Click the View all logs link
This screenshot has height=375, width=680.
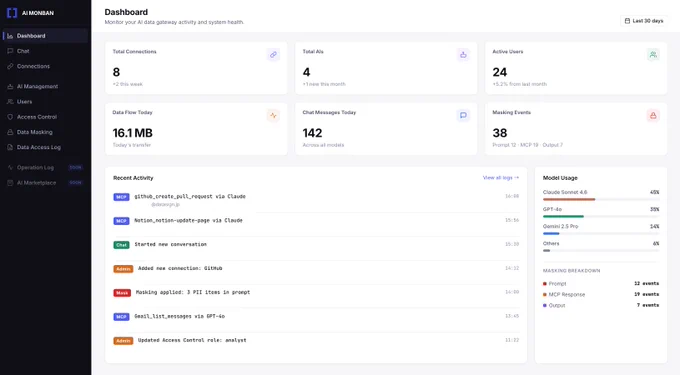point(500,178)
